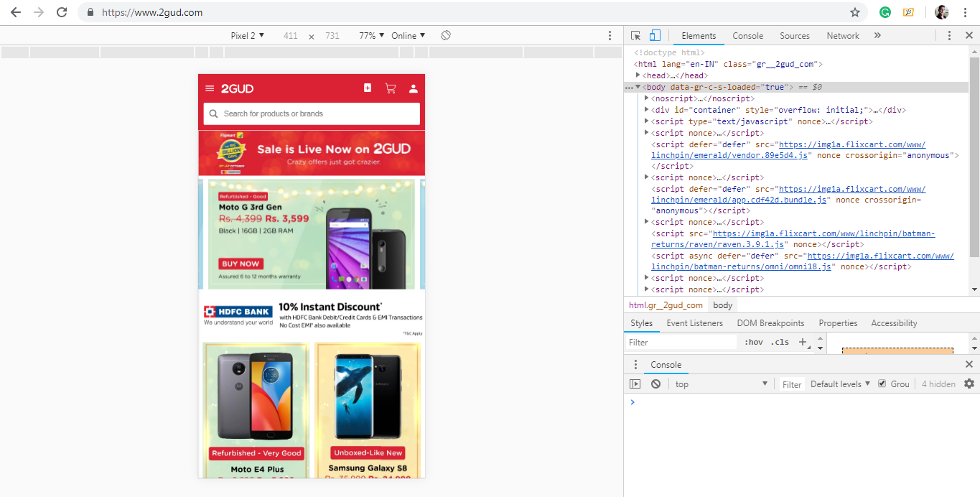Switch to the Elements tab
This screenshot has height=497, width=980.
[x=699, y=35]
